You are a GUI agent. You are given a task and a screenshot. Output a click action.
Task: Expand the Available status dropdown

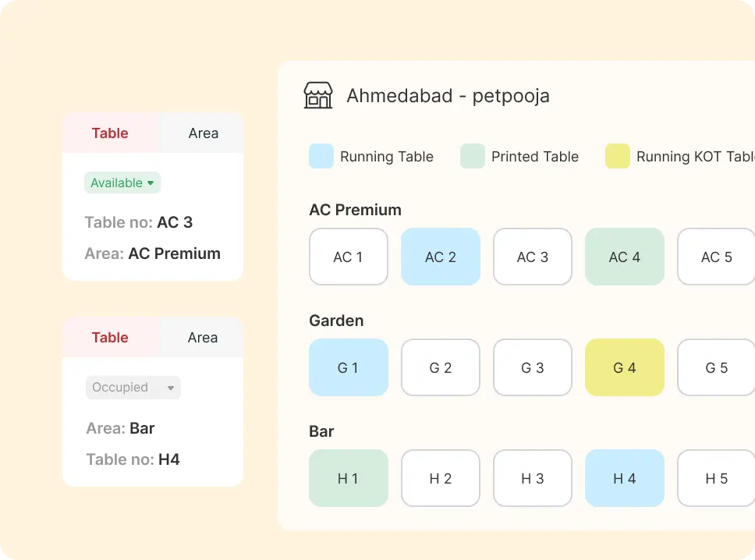[122, 183]
